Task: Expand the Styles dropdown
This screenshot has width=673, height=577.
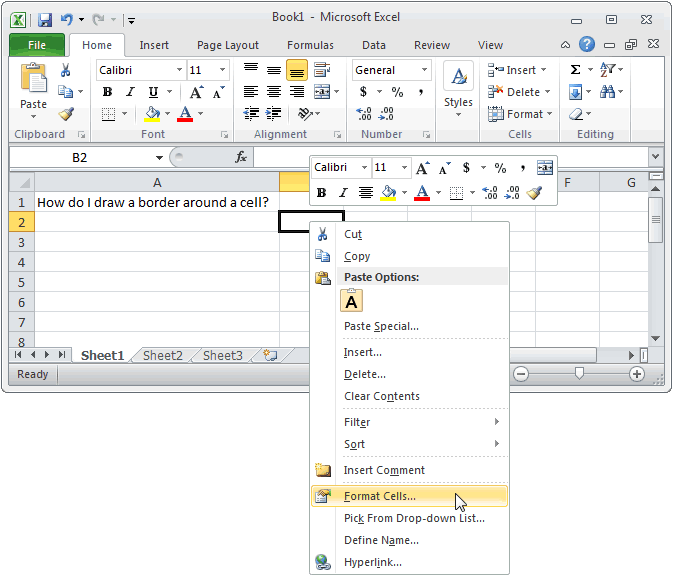Action: pyautogui.click(x=458, y=114)
